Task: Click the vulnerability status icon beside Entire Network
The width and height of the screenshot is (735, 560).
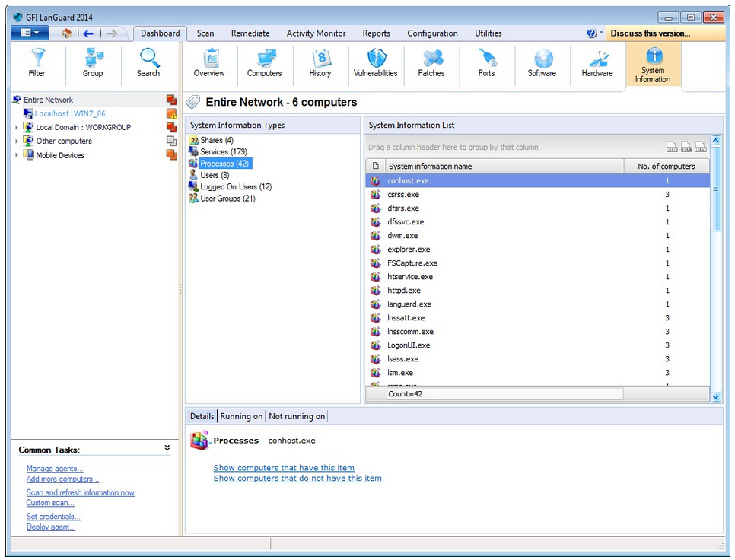Action: [171, 100]
